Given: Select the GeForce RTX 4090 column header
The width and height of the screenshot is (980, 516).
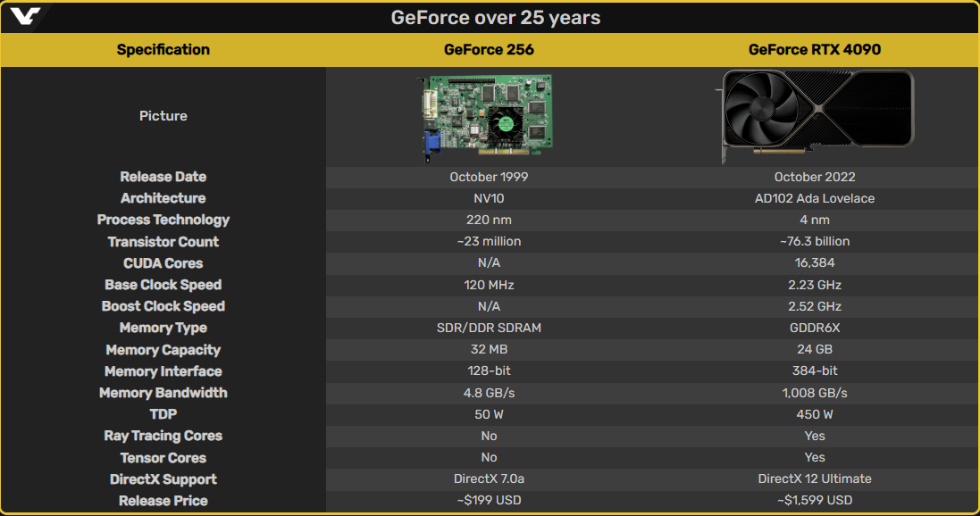Looking at the screenshot, I should pyautogui.click(x=815, y=50).
